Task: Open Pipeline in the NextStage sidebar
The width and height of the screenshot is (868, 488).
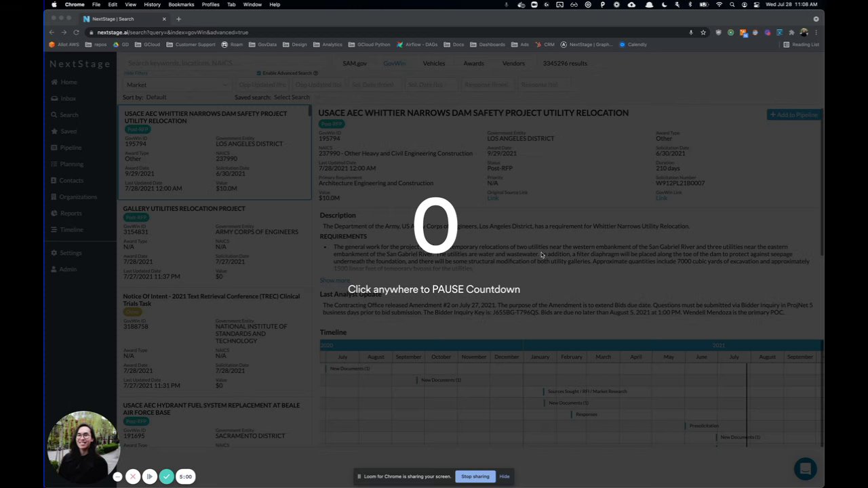Action: coord(66,148)
